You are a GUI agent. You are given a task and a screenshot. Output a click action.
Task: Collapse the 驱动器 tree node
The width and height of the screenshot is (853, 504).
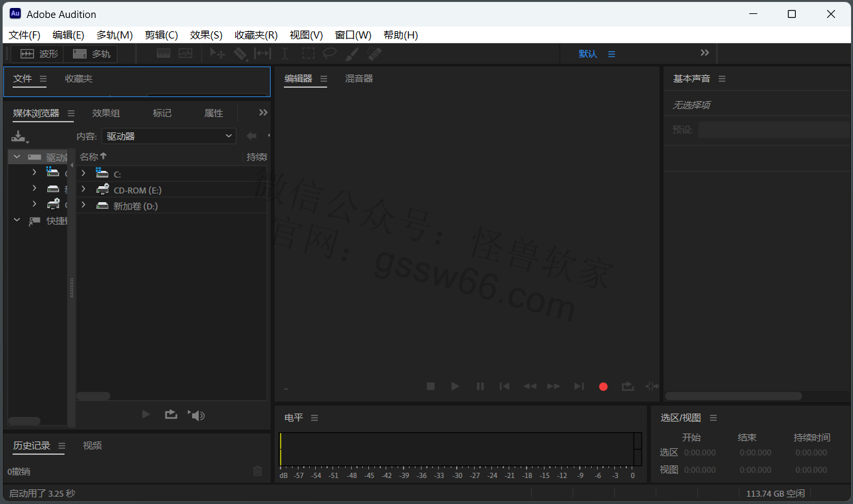(x=17, y=156)
